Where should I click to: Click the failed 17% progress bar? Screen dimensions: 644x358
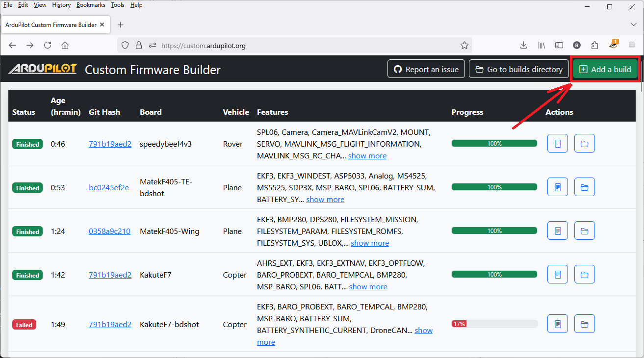(494, 324)
